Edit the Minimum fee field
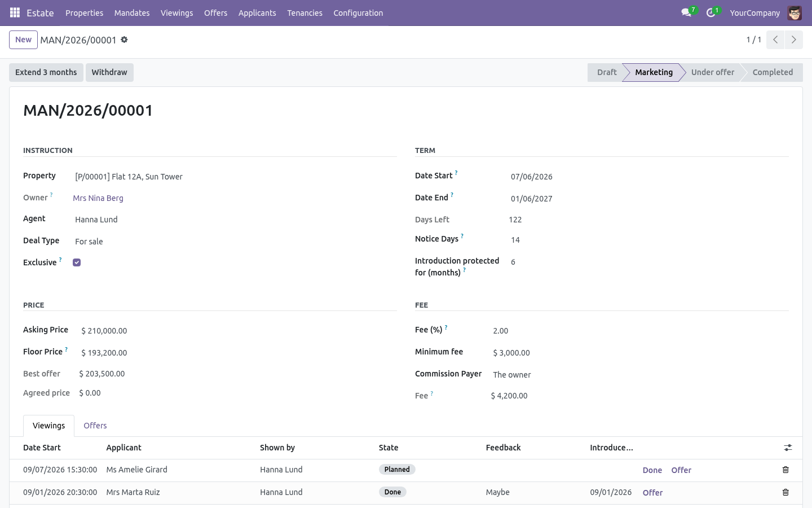 tap(639, 353)
